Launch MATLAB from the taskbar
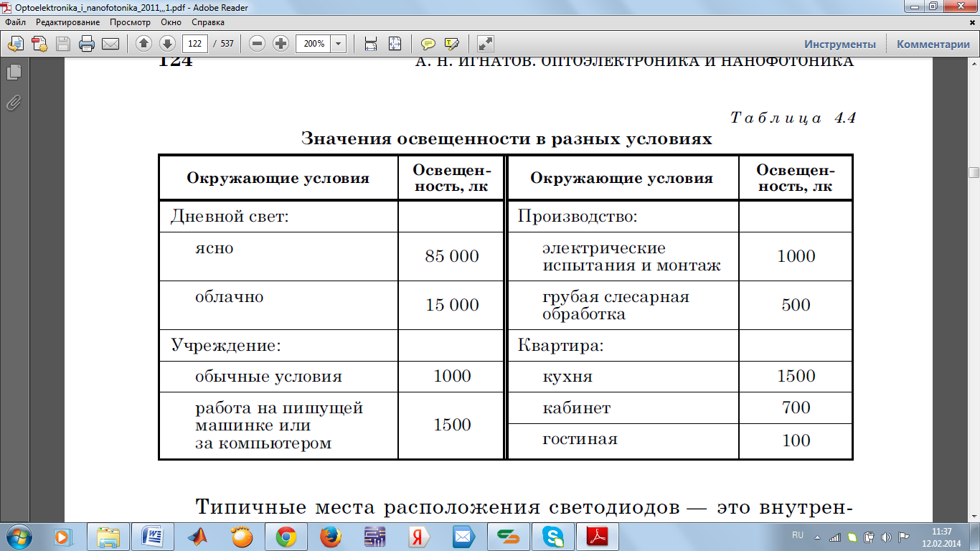This screenshot has height=551, width=980. (197, 537)
